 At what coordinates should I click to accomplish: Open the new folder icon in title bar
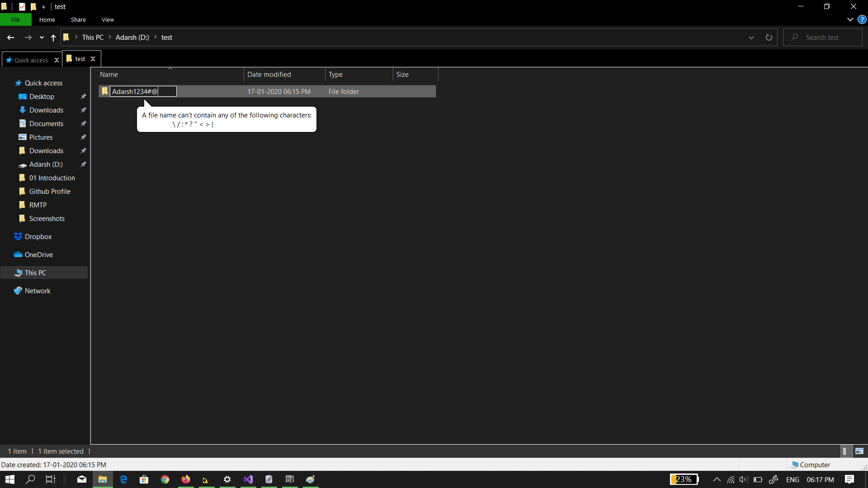point(33,6)
